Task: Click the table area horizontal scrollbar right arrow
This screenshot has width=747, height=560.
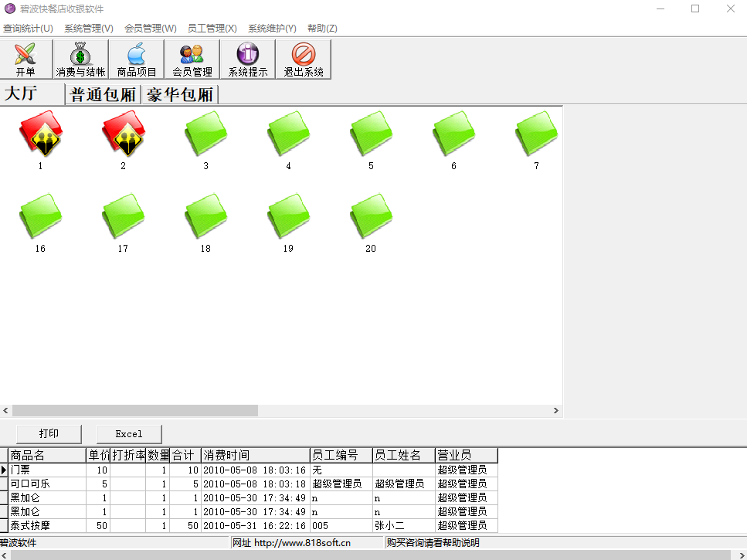Action: (x=555, y=411)
